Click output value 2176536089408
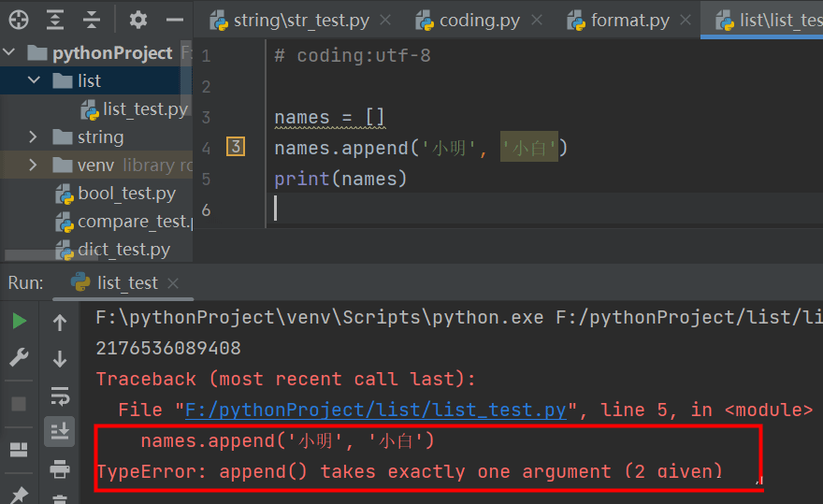The height and width of the screenshot is (504, 823). 168,348
